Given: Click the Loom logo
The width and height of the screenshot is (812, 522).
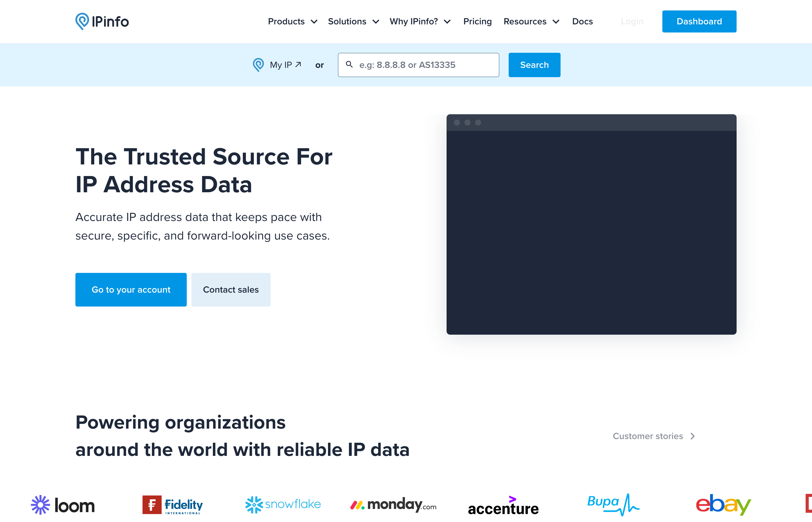Looking at the screenshot, I should [x=63, y=505].
